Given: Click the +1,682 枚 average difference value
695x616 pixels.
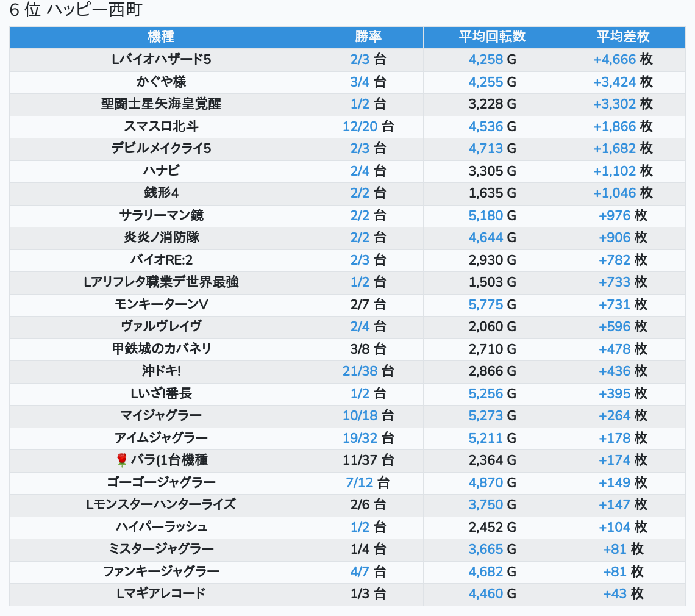Looking at the screenshot, I should 623,148.
